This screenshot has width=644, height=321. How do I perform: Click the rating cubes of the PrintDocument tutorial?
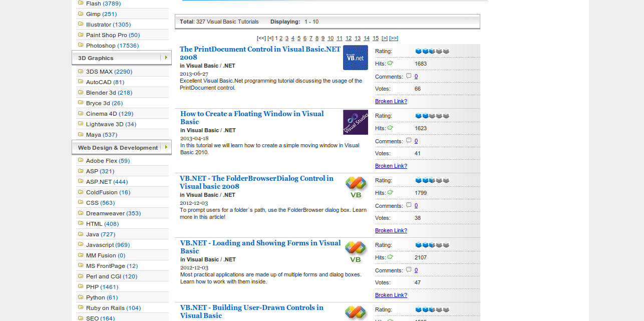(x=432, y=51)
